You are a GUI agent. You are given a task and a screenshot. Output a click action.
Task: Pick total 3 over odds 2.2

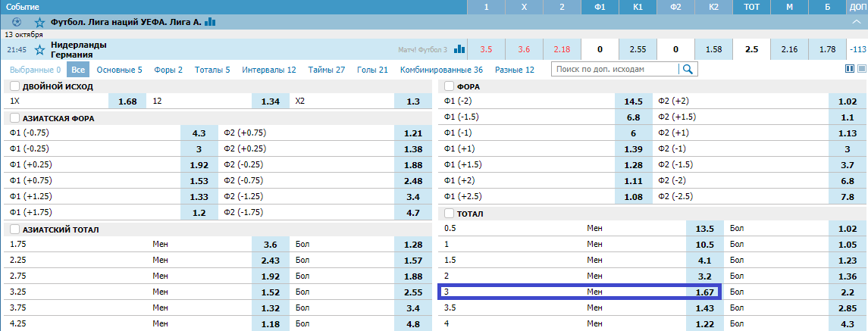click(x=848, y=291)
